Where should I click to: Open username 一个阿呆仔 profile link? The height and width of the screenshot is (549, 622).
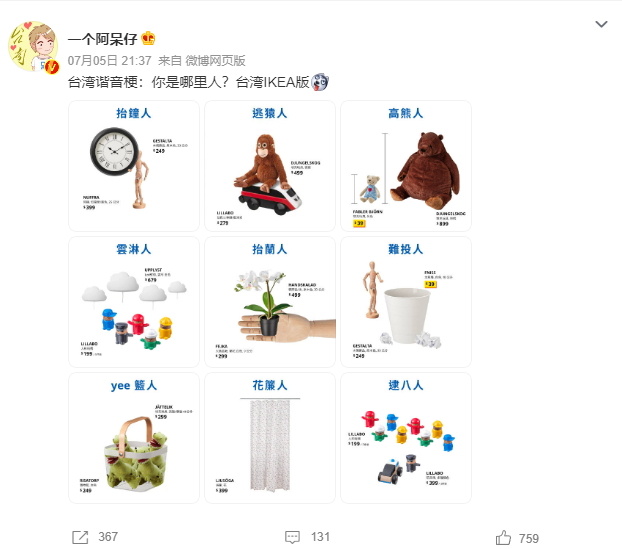[x=102, y=39]
